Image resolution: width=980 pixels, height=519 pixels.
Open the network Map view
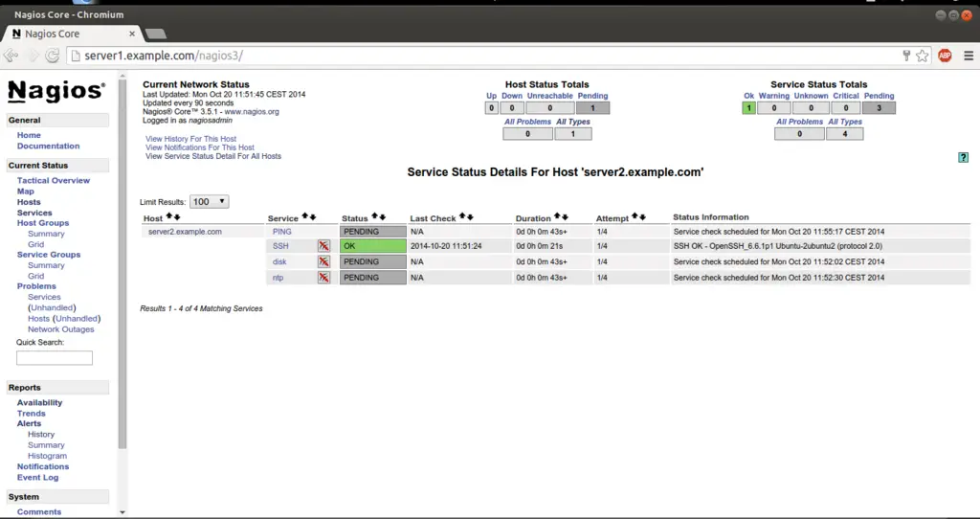[x=26, y=192]
